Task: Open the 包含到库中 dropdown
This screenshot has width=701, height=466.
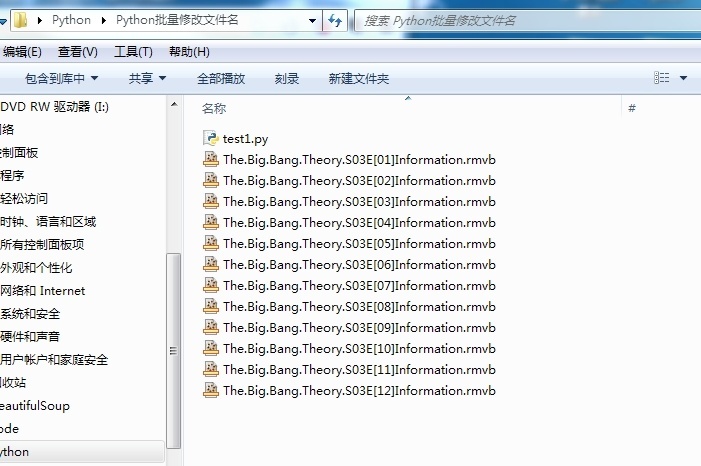Action: click(61, 78)
